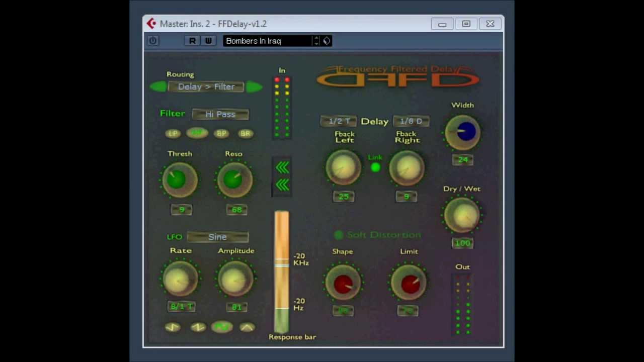Screen dimensions: 644x362
Task: Click the red Shape distortion knob
Action: (x=343, y=283)
